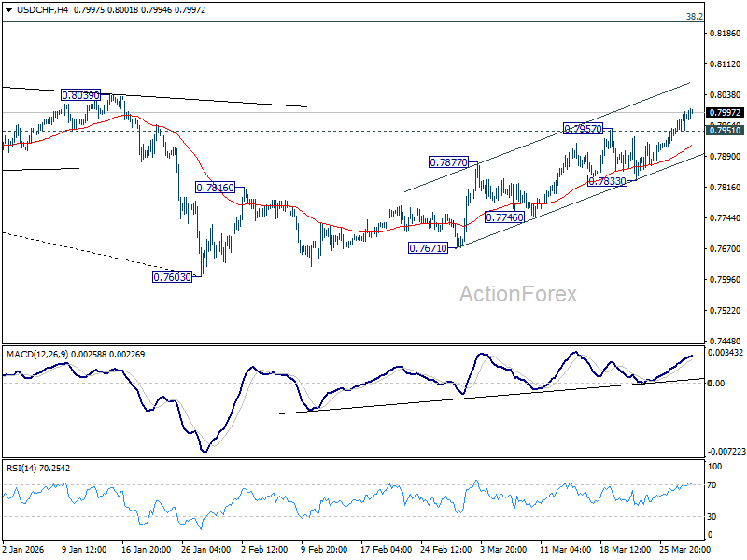Click the 2 Feb 12:00 date label
Image resolution: width=747 pixels, height=560 pixels.
pos(264,550)
